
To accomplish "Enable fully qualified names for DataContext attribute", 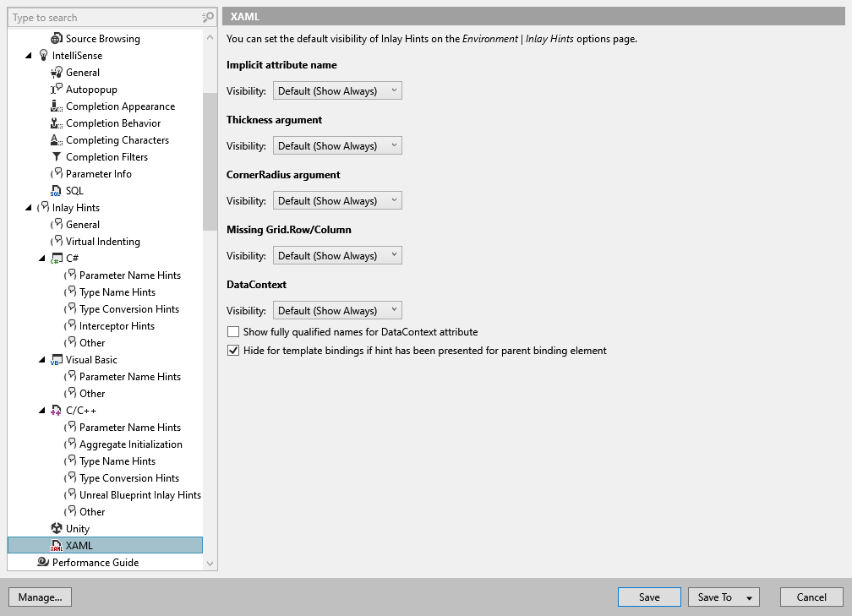I will 233,331.
